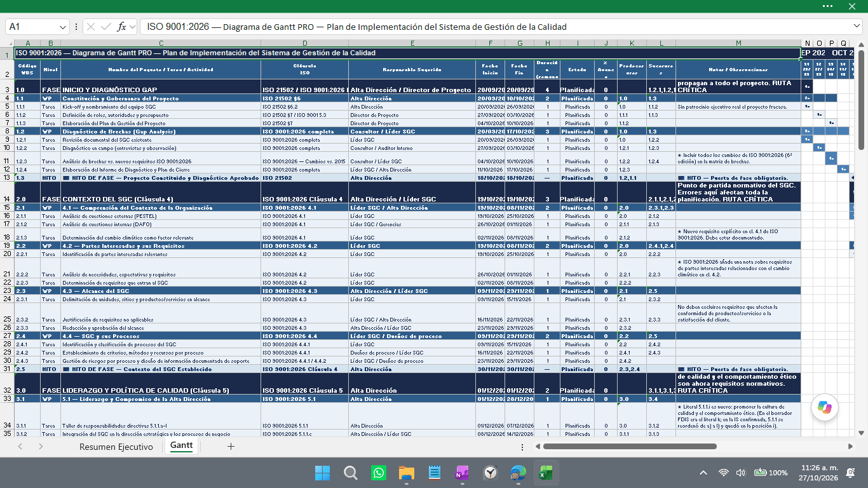Open Windows Start menu
Image resolution: width=868 pixels, height=488 pixels.
click(322, 473)
